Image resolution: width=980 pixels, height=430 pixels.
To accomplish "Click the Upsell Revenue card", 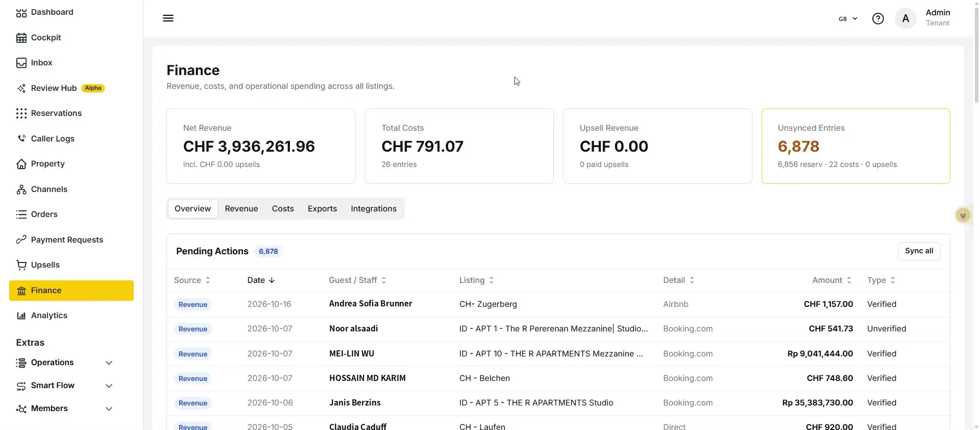I will click(657, 146).
